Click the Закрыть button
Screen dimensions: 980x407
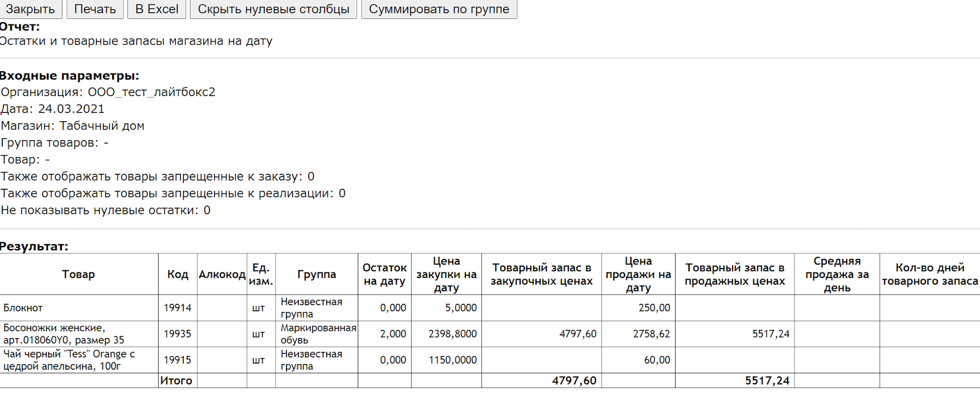click(31, 9)
